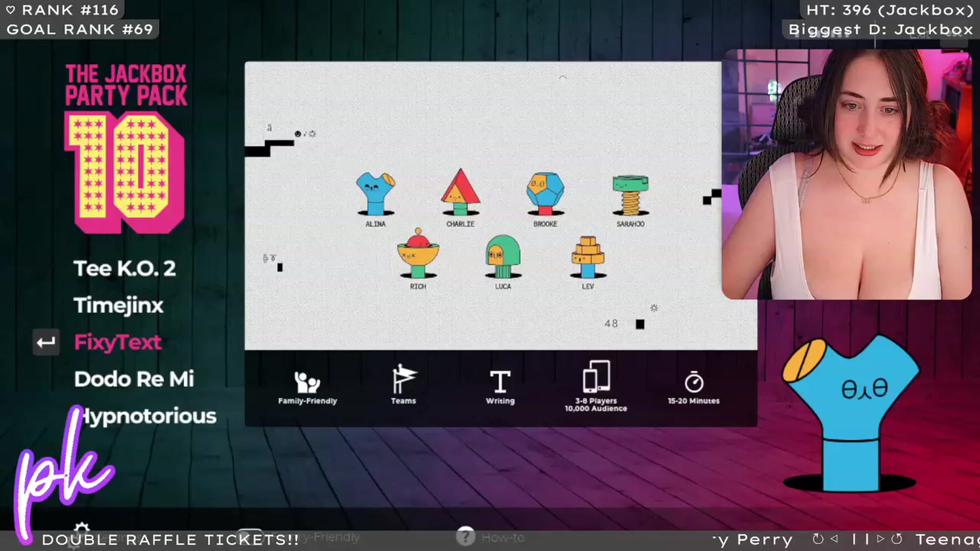Select Hypnotorious from the game list
Viewport: 980px width, 551px height.
(149, 416)
